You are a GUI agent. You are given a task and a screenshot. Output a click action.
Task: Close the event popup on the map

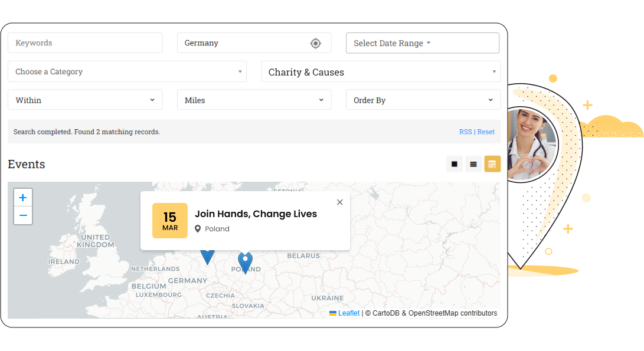coord(339,202)
